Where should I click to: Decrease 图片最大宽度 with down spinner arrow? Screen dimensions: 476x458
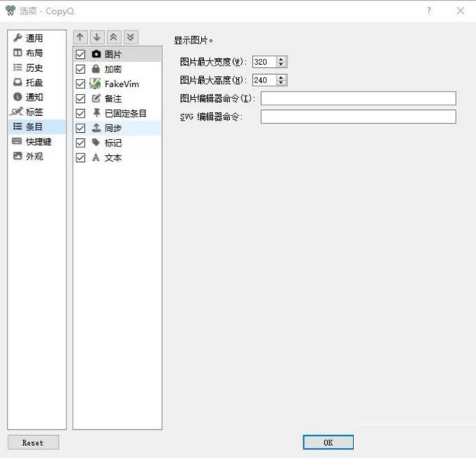[281, 64]
